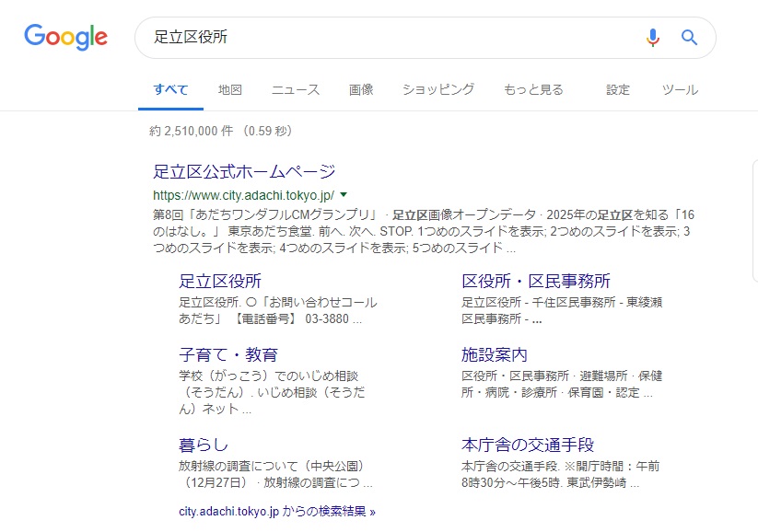Screen dimensions: 758x532
Task: Open the 画像 results tab
Action: 361,89
